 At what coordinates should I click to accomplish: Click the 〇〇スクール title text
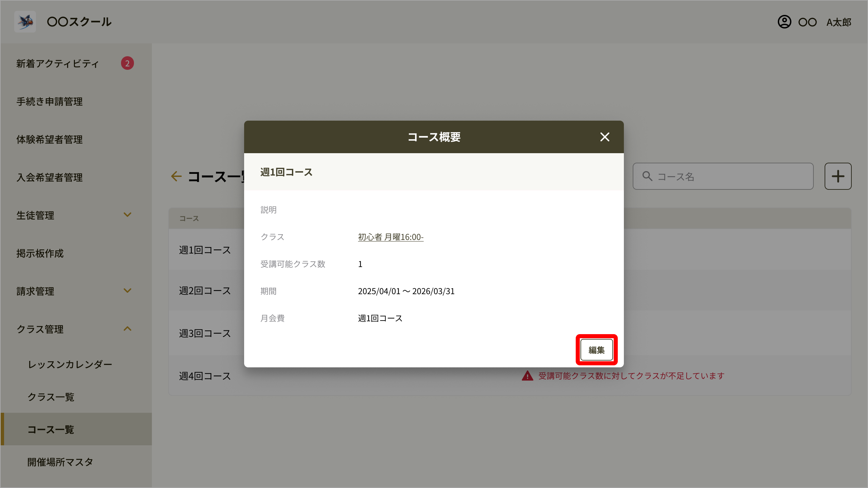[79, 22]
